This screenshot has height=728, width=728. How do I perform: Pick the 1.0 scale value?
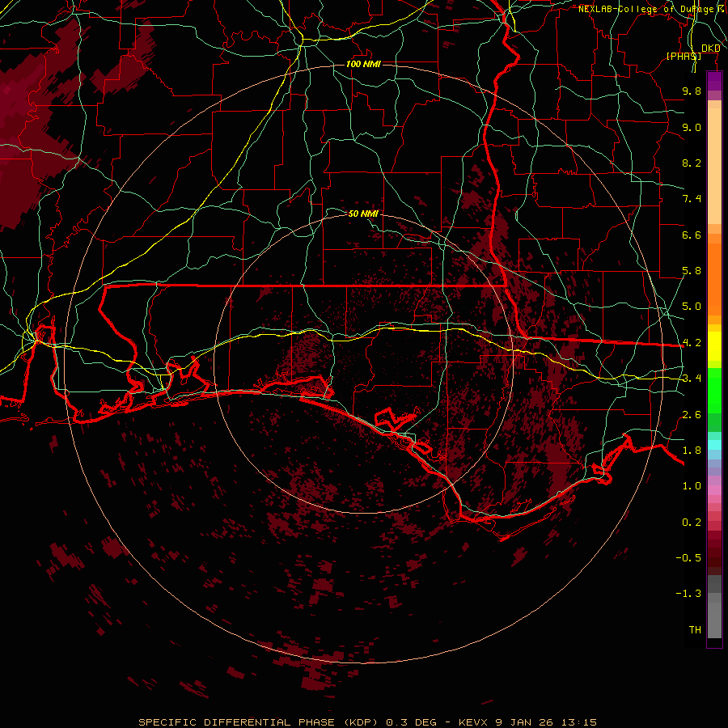point(692,486)
